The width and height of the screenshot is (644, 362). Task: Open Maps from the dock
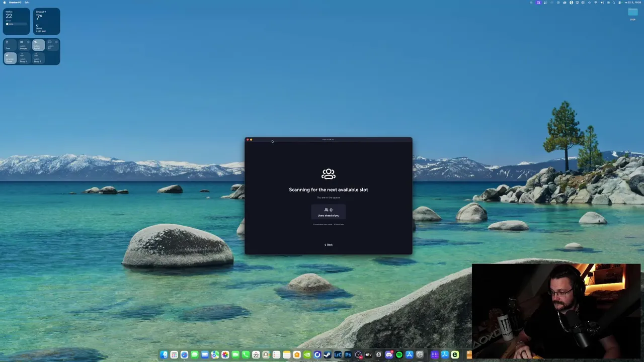point(215,354)
